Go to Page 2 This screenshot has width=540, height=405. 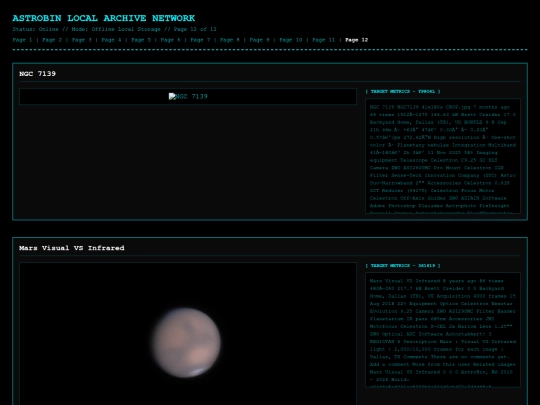[52, 40]
